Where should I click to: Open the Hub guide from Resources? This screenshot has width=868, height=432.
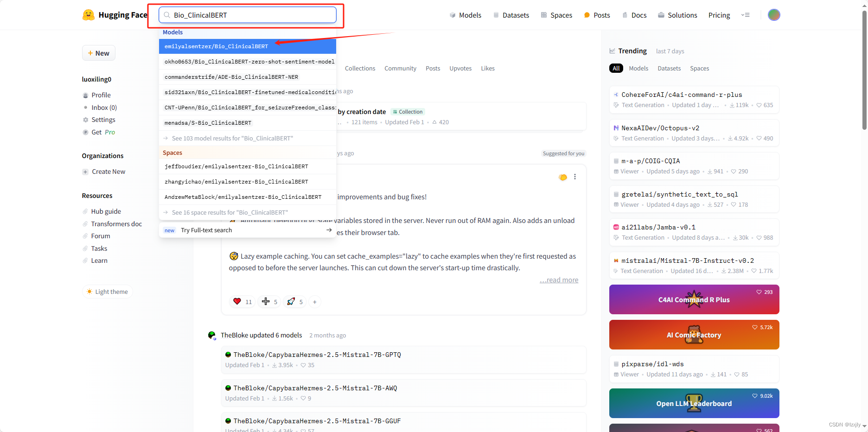[106, 211]
